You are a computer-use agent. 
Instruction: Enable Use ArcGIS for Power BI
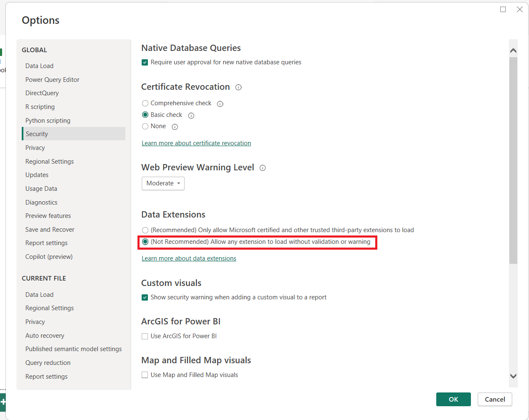[x=145, y=337]
